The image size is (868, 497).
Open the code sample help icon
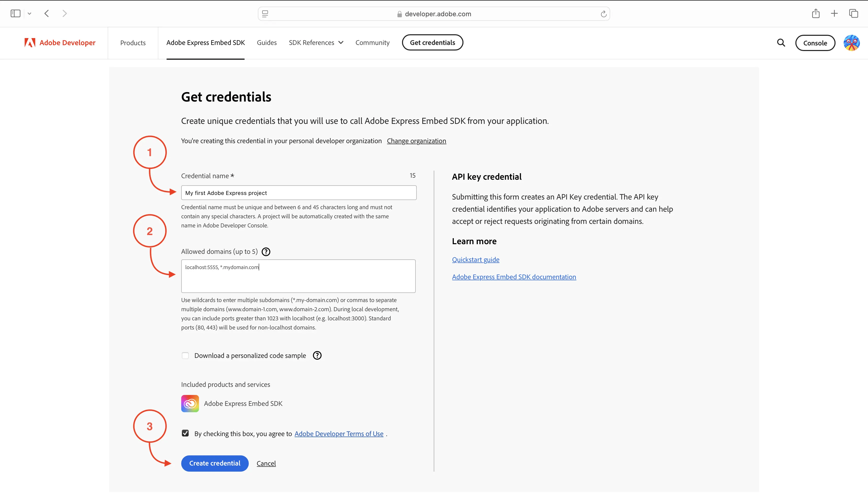click(x=317, y=355)
